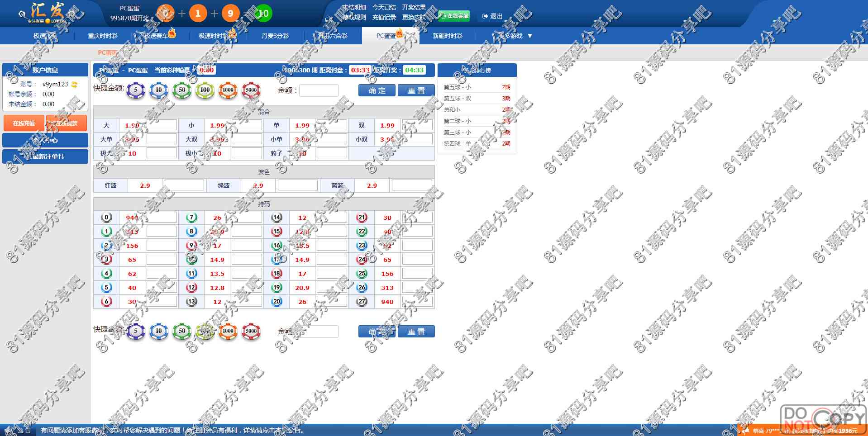Toggle the 最新注单 sidebar panel
The height and width of the screenshot is (436, 868).
pyautogui.click(x=45, y=156)
